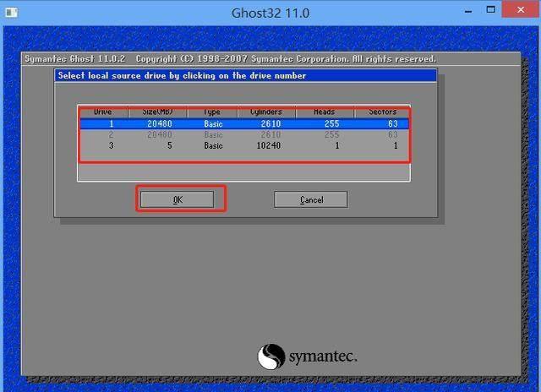541x392 pixels.
Task: Click size value 20480 of drive 1
Action: [x=160, y=124]
